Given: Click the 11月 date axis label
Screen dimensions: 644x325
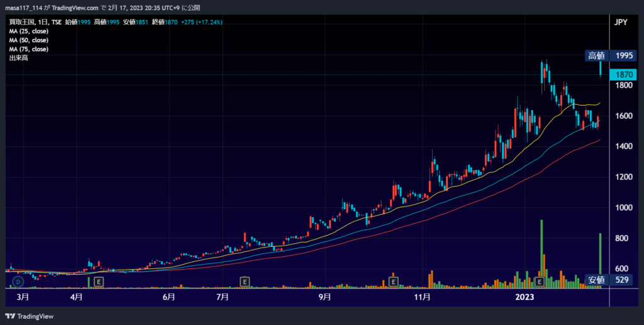Looking at the screenshot, I should click(422, 297).
